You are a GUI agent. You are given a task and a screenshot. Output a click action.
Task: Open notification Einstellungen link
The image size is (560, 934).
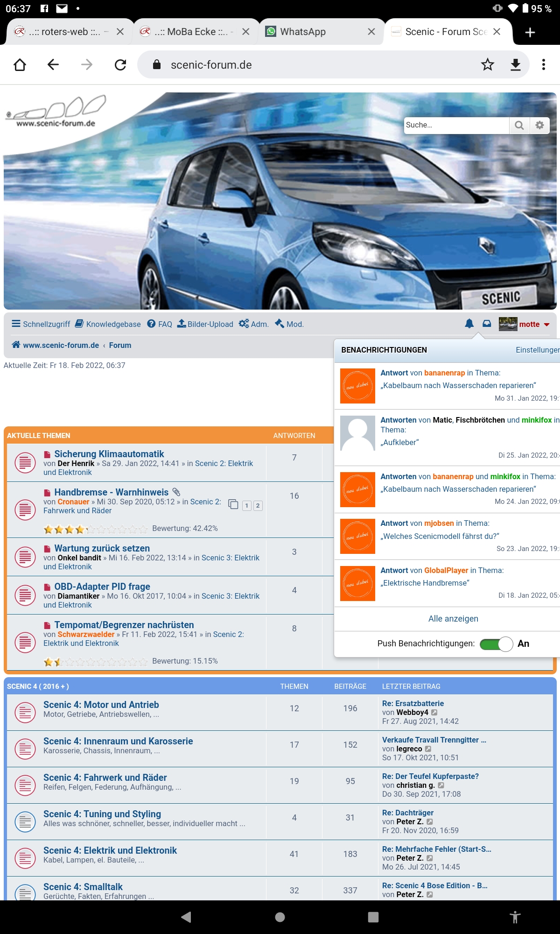click(x=538, y=350)
